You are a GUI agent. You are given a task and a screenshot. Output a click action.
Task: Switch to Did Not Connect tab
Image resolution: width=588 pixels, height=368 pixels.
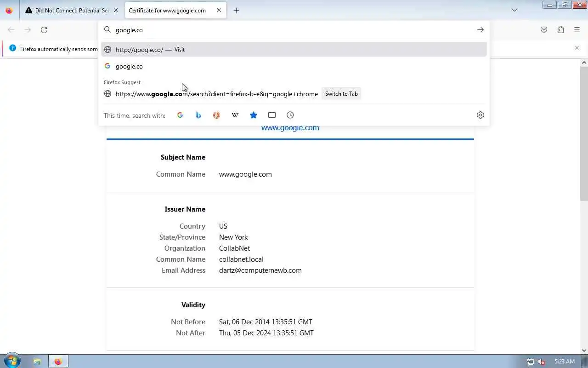click(68, 10)
